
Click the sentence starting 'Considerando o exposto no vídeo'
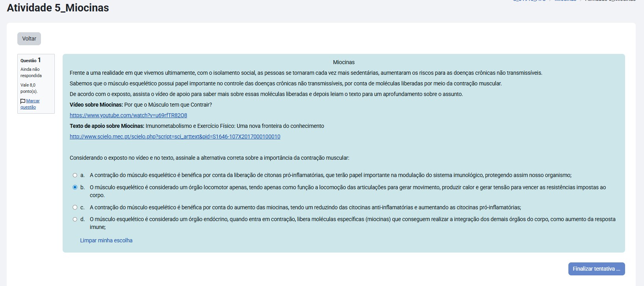[210, 158]
